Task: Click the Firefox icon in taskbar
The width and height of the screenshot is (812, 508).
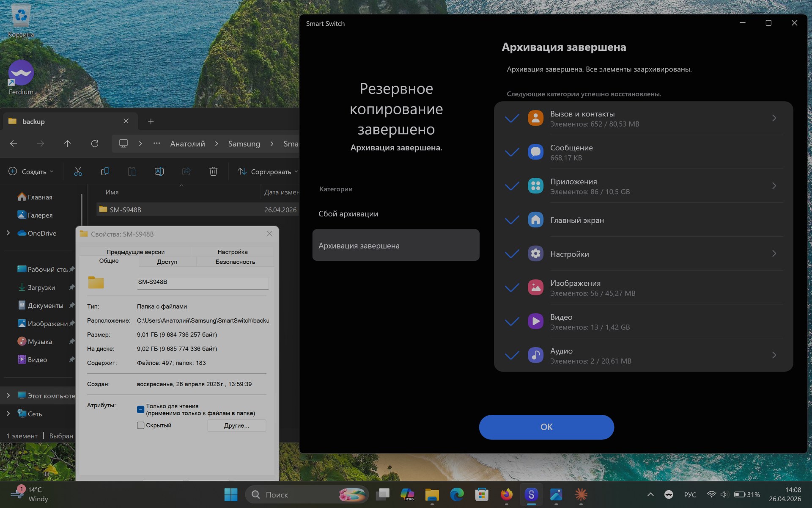Action: (506, 494)
